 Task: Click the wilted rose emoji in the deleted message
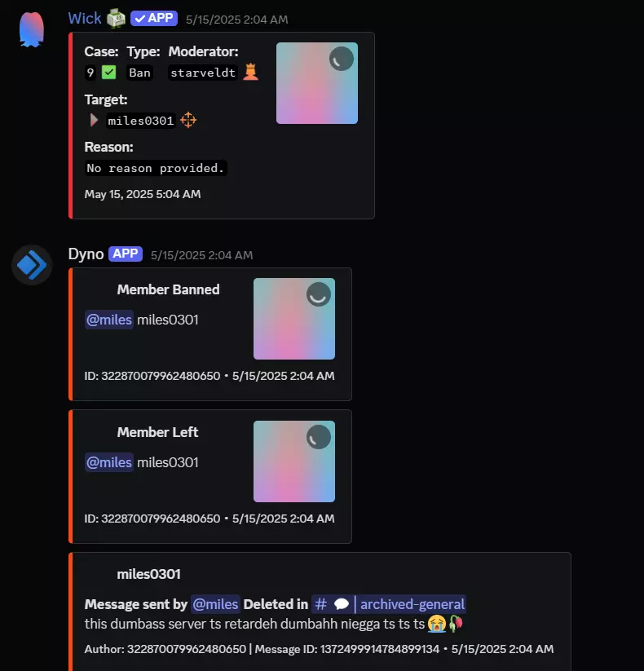[456, 623]
